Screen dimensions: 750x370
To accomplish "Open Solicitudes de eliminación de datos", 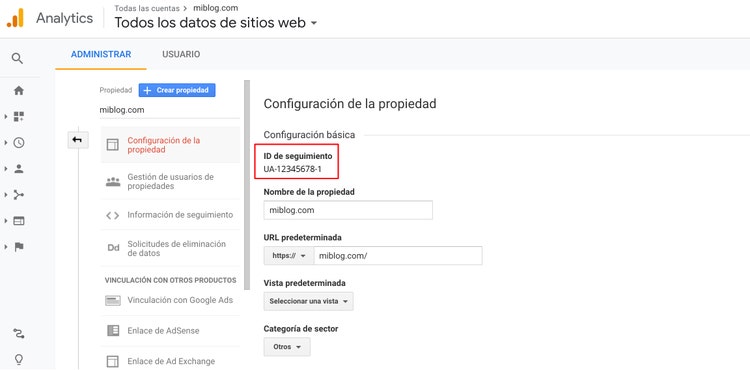I will point(170,248).
